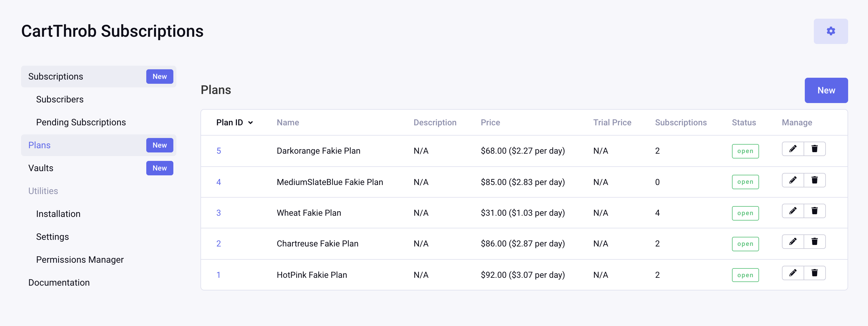Open Settings in the sidebar
The image size is (868, 326).
[52, 237]
